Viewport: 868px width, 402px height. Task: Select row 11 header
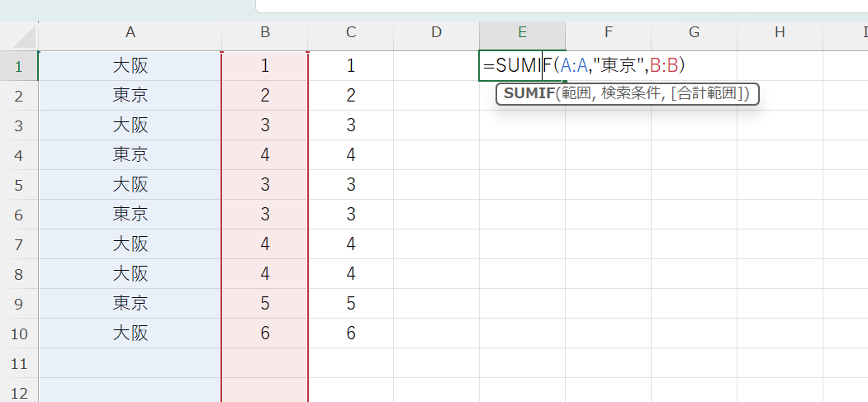tap(18, 363)
